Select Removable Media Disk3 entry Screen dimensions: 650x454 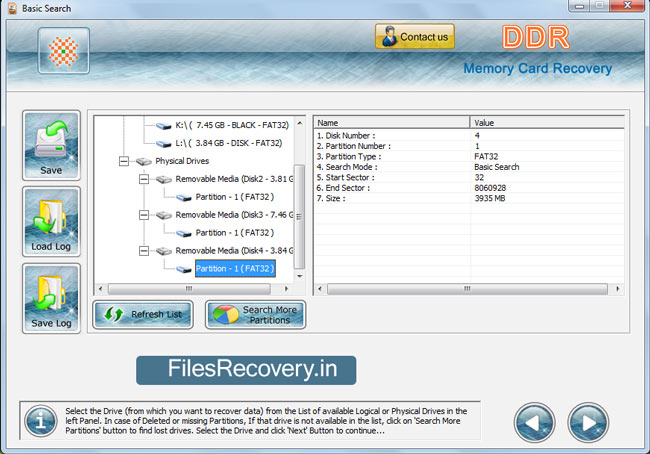click(234, 215)
